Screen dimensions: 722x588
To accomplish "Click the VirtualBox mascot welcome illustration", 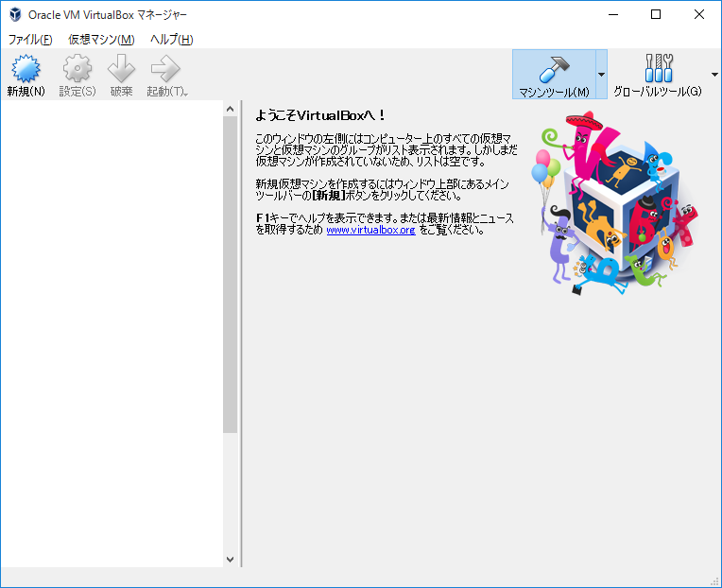I will point(614,202).
